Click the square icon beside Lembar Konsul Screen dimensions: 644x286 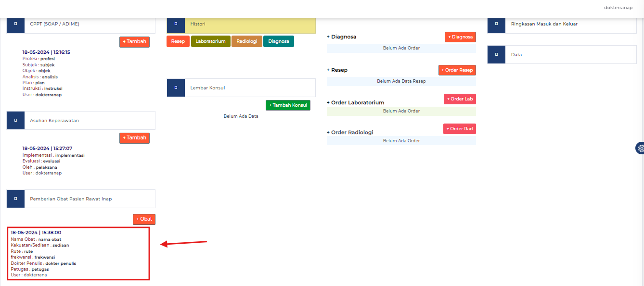pyautogui.click(x=176, y=87)
